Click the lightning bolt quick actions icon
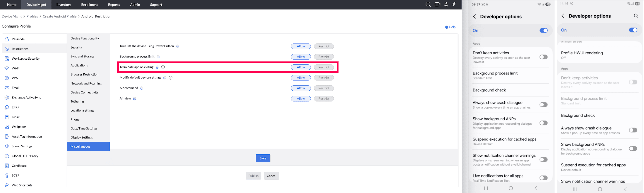Image resolution: width=644 pixels, height=193 pixels. pos(454,5)
